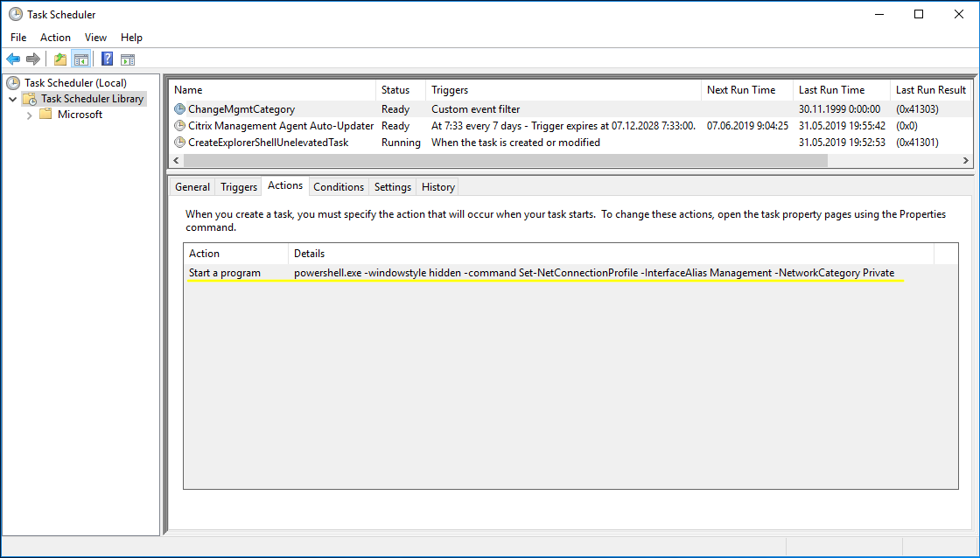Select the Microsoft folder in the sidebar
The image size is (980, 558).
[80, 114]
